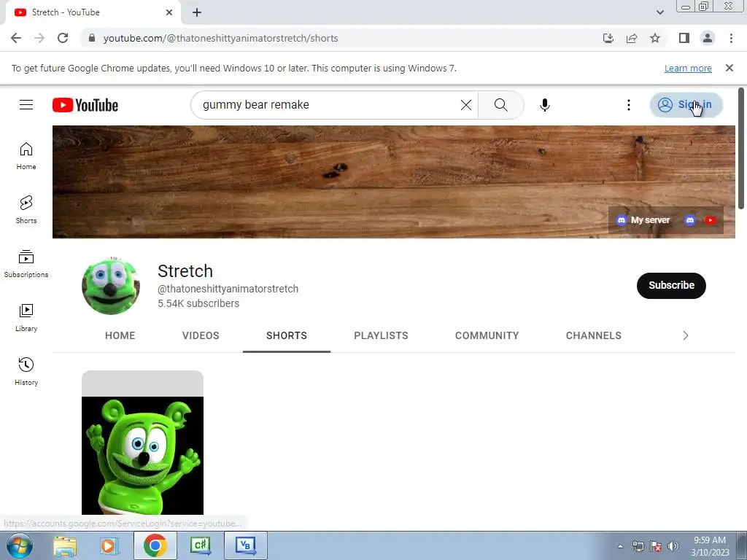Click the second Discord banner icon
The width and height of the screenshot is (747, 560).
click(x=690, y=220)
